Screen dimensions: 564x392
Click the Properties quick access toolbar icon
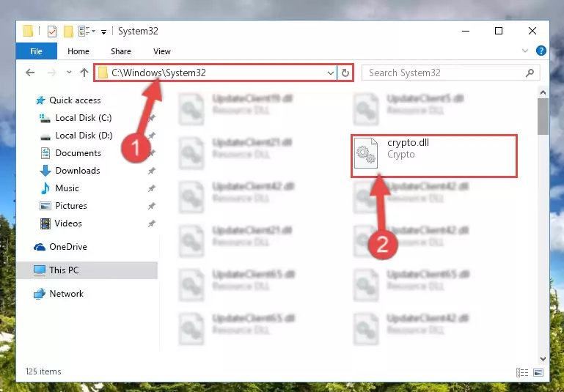point(52,32)
